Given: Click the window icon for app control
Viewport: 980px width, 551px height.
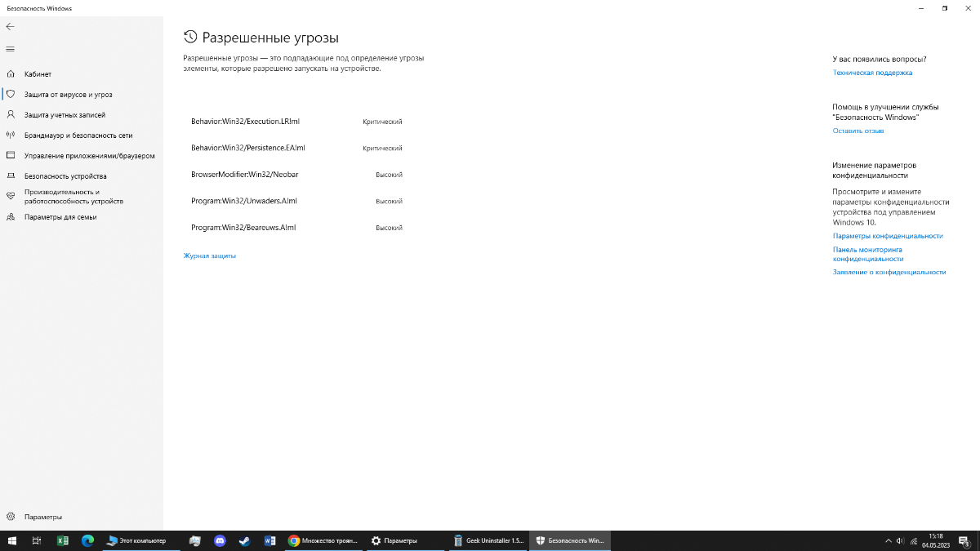Looking at the screenshot, I should (11, 155).
